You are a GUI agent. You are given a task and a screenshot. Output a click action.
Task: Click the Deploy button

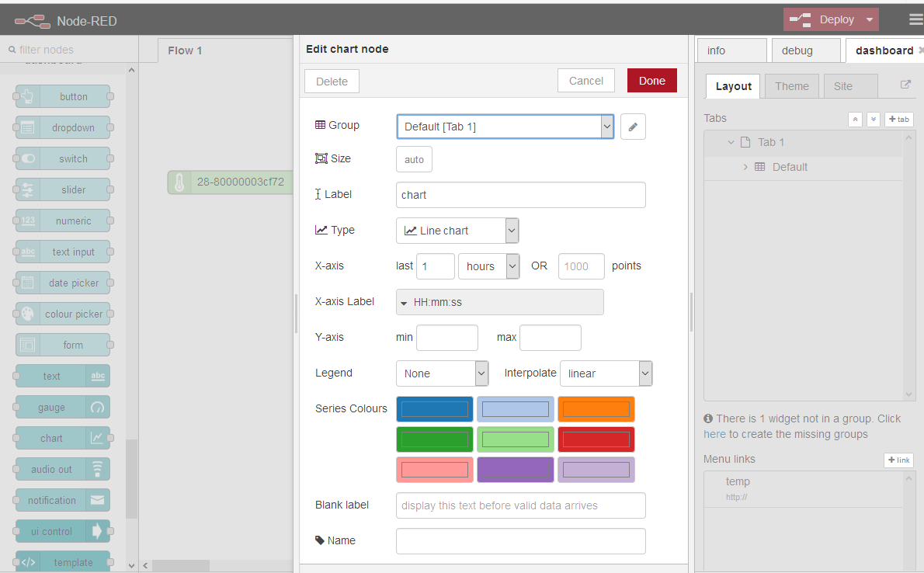(822, 20)
